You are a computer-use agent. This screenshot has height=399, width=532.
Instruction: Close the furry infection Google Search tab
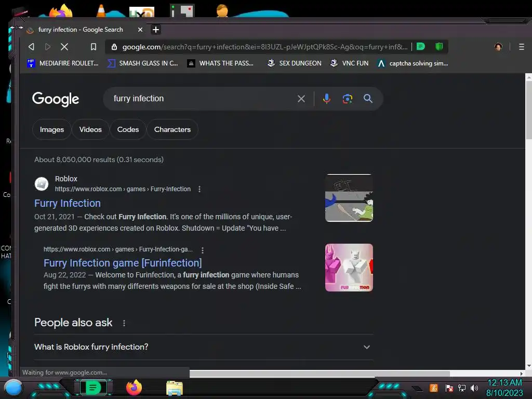tap(140, 30)
